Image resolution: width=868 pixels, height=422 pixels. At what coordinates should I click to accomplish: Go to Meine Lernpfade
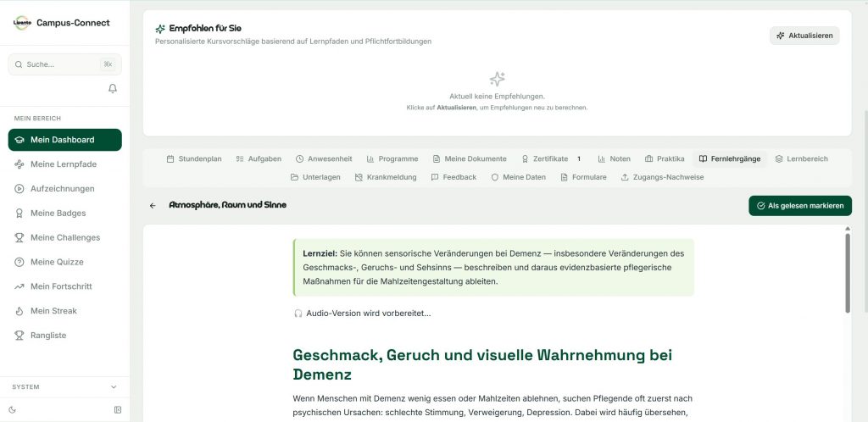[x=64, y=164]
